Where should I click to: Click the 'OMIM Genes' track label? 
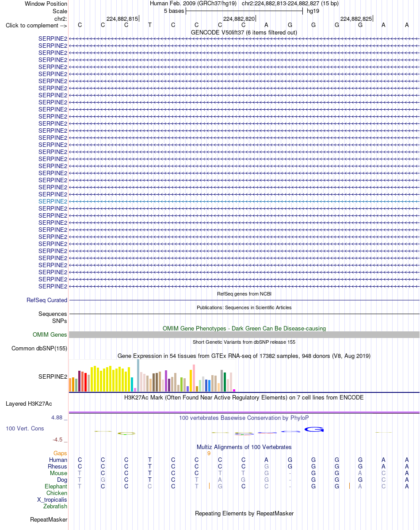(x=50, y=334)
